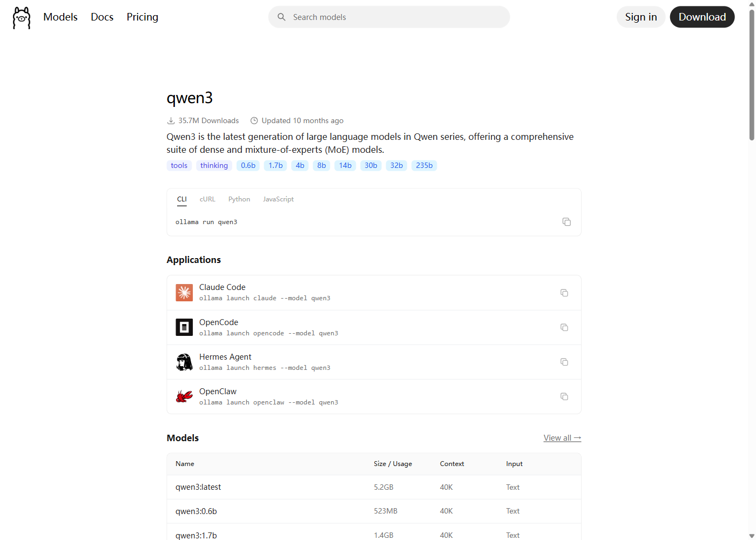Click the Sign in button

pos(641,17)
